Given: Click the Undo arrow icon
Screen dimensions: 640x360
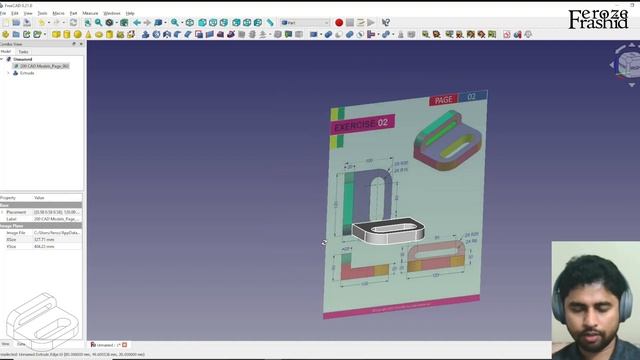Looking at the screenshot, I should [x=41, y=23].
